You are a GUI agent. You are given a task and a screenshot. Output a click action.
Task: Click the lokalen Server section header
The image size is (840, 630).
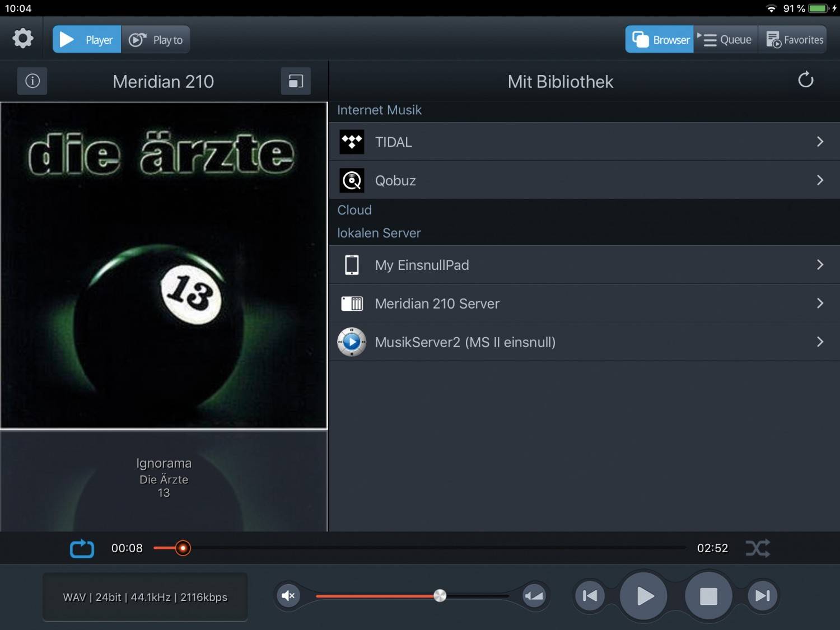pos(379,233)
